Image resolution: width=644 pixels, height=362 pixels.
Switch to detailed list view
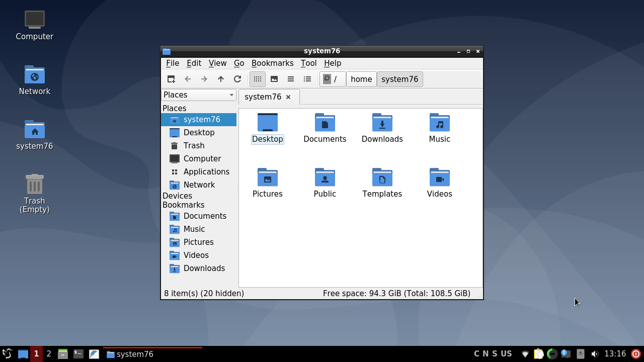(x=307, y=79)
